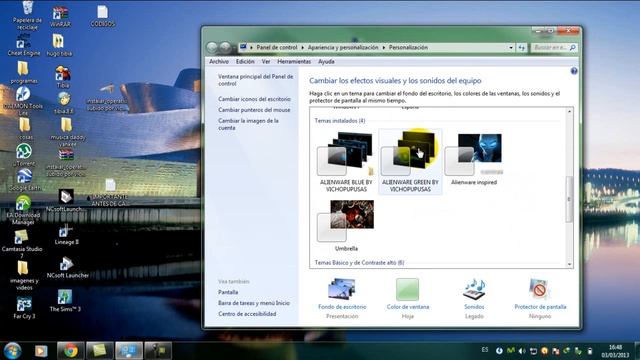Click the theme list scroll up arrow
Screen dimensions: 640x360
pyautogui.click(x=569, y=111)
